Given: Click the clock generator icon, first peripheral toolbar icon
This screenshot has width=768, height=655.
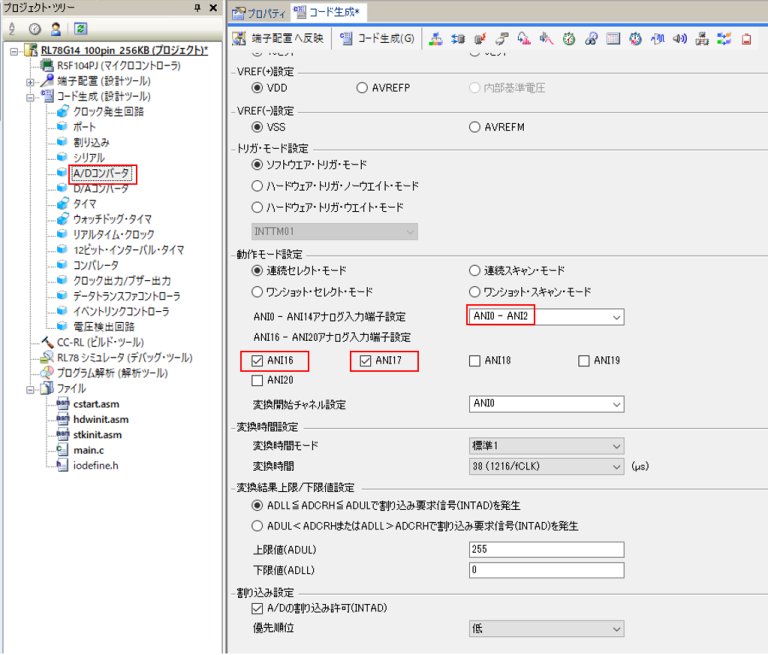Looking at the screenshot, I should [436, 39].
